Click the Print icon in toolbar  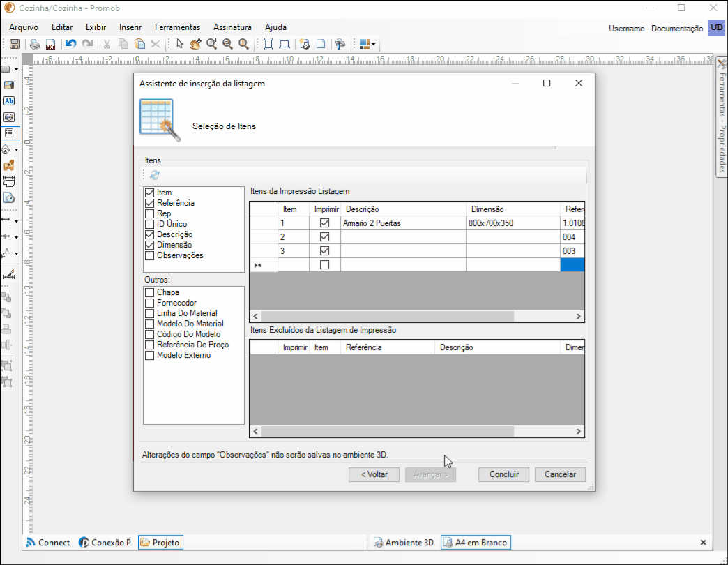pyautogui.click(x=35, y=44)
